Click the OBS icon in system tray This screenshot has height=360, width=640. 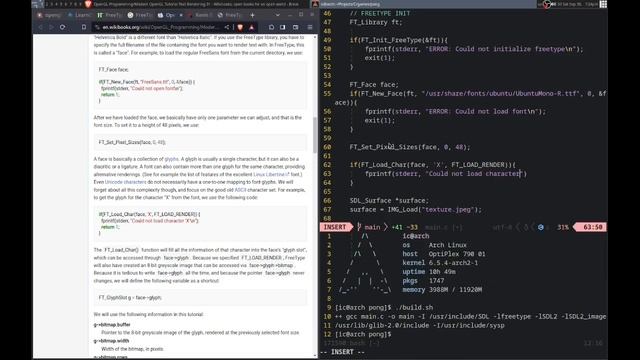547,4
